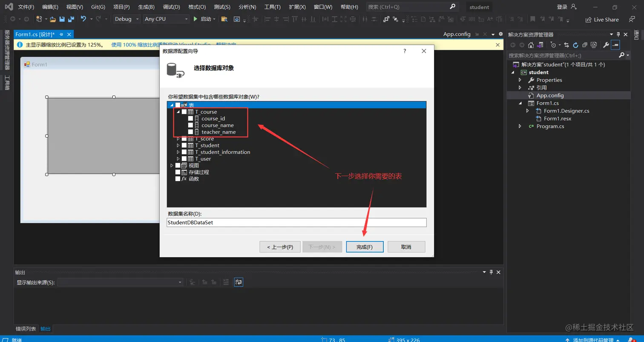Switch to the App.config tab
The height and width of the screenshot is (342, 644).
(x=457, y=34)
